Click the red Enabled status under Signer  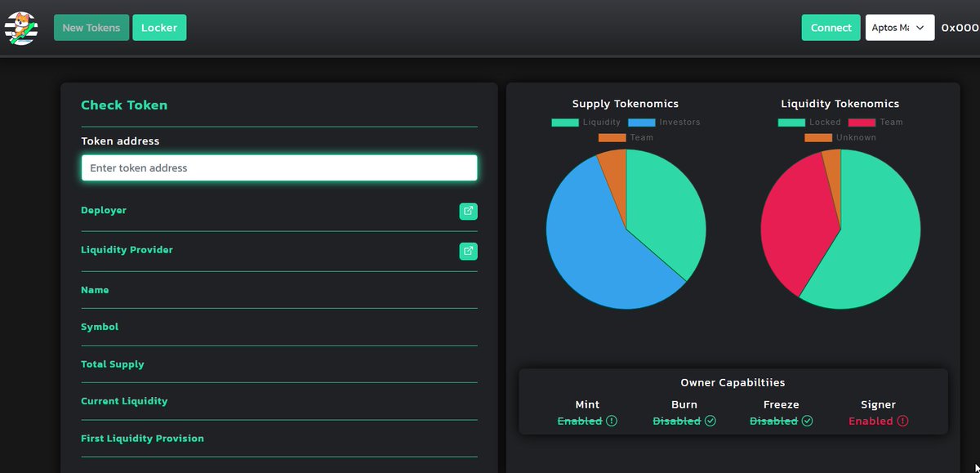pos(871,422)
